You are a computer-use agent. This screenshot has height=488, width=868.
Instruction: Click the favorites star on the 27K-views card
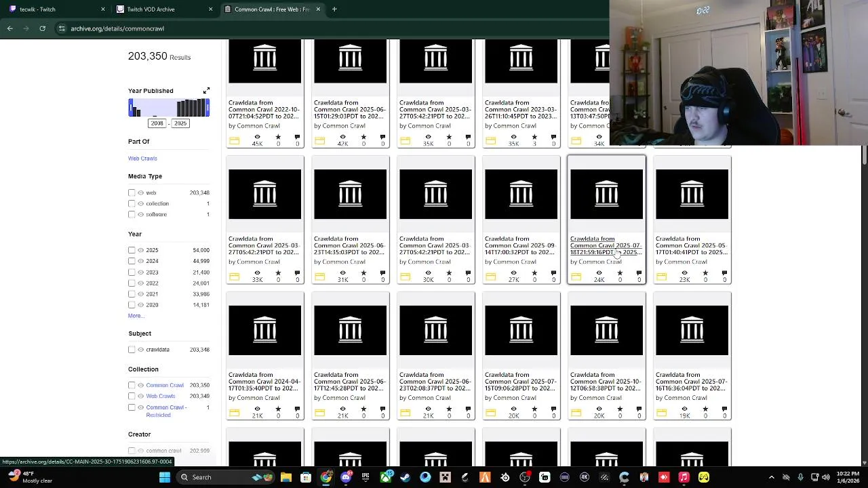534,273
